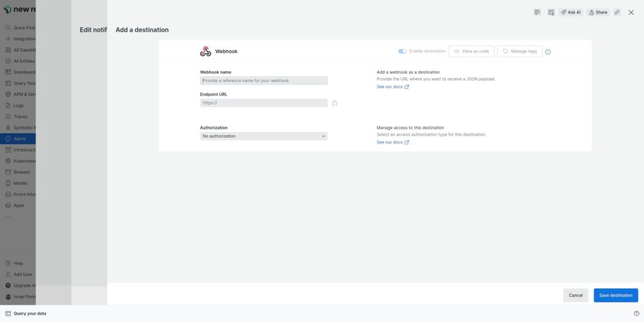Click the View as code button
The image size is (644, 322).
point(471,51)
